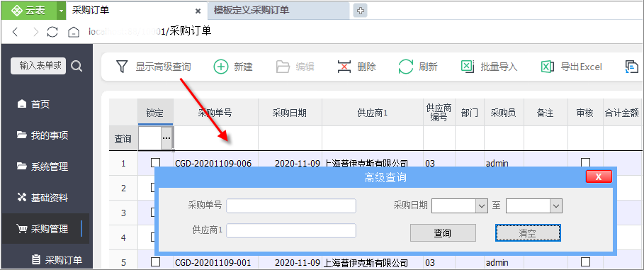Click the 供应商编号 column header

(439, 112)
